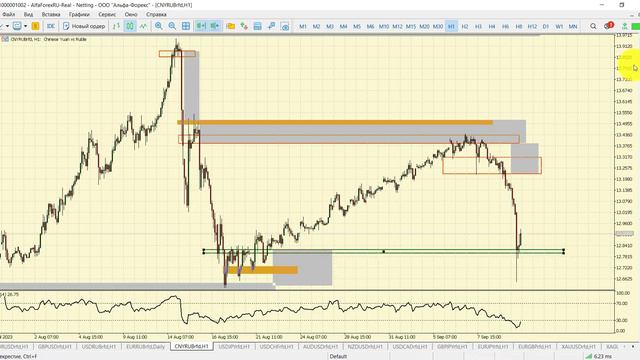This screenshot has width=640, height=360.
Task: Select the green horizontal line's center handle
Action: tap(383, 252)
